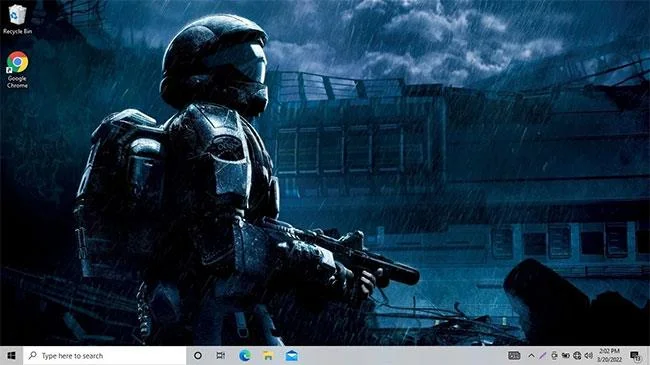Expand hidden system tray icons chevron
The height and width of the screenshot is (365, 650).
(531, 355)
